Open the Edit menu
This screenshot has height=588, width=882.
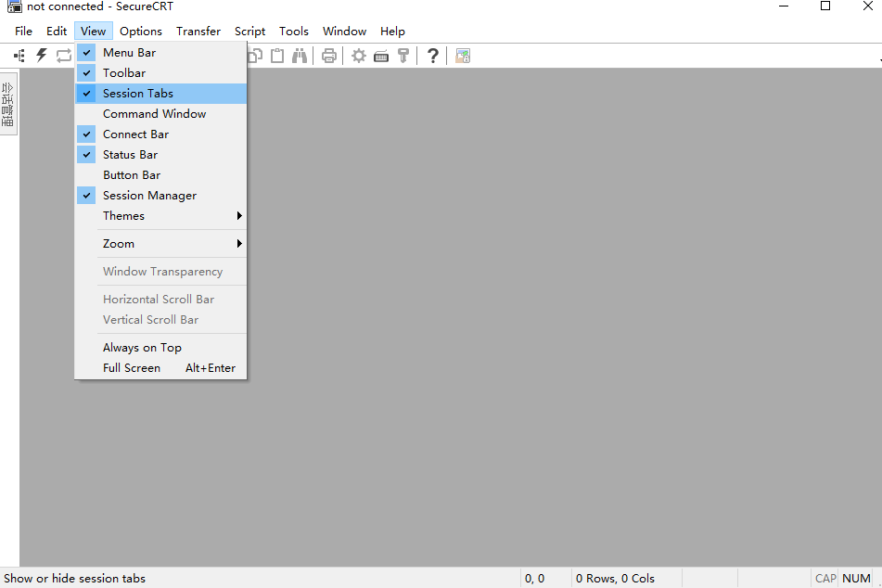[57, 32]
